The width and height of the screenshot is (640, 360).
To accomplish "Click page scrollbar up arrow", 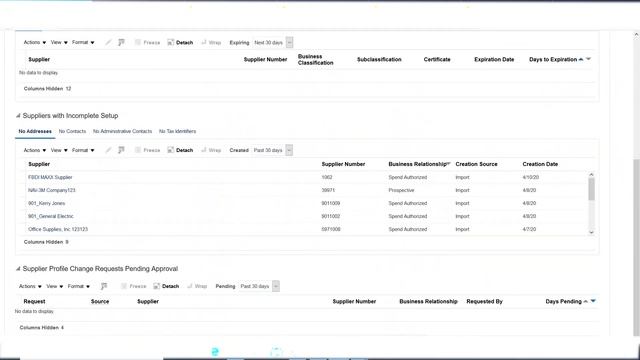I will (x=636, y=35).
